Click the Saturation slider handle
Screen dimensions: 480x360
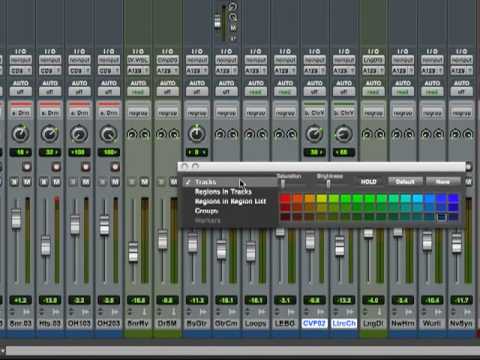coord(283,184)
